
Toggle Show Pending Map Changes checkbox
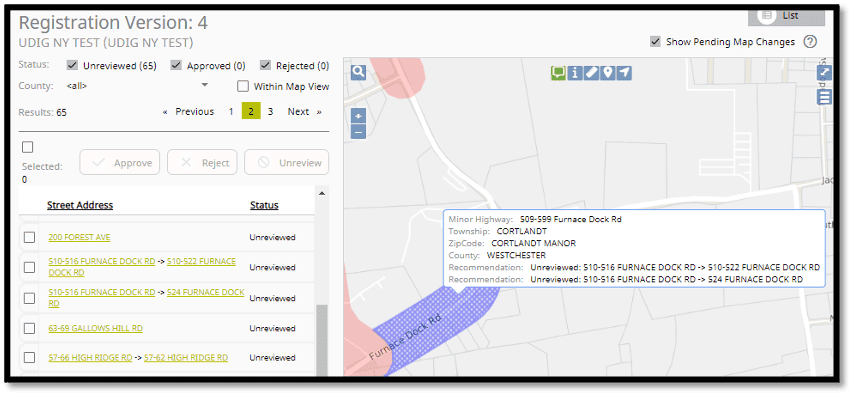click(x=656, y=42)
